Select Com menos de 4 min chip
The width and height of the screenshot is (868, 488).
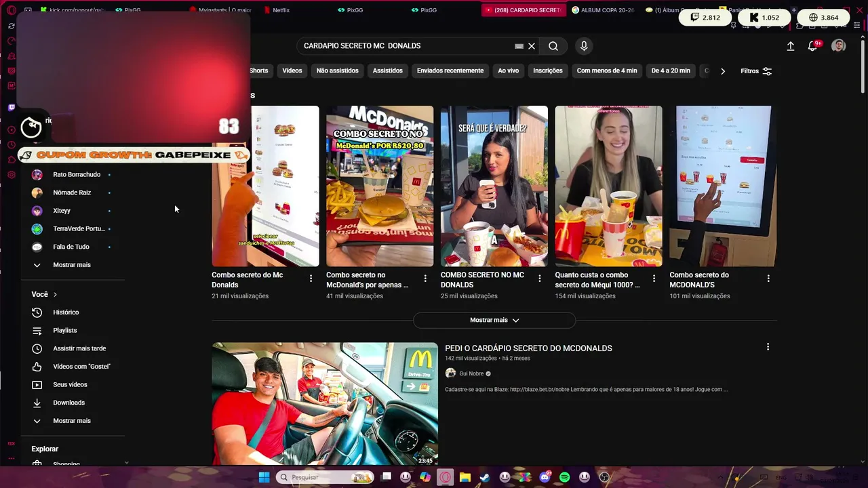tap(607, 70)
